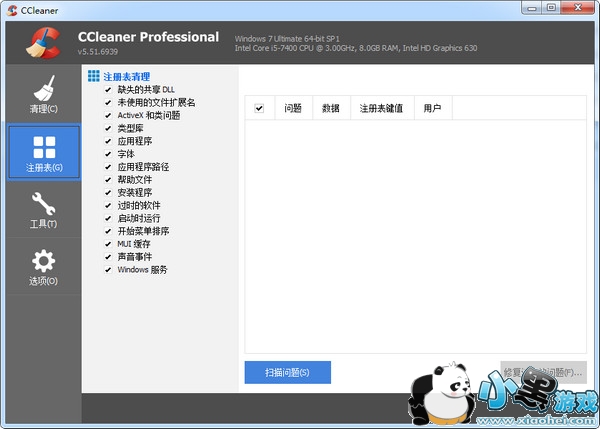This screenshot has height=429, width=600.
Task: Sort results by 用户 column
Action: click(433, 108)
